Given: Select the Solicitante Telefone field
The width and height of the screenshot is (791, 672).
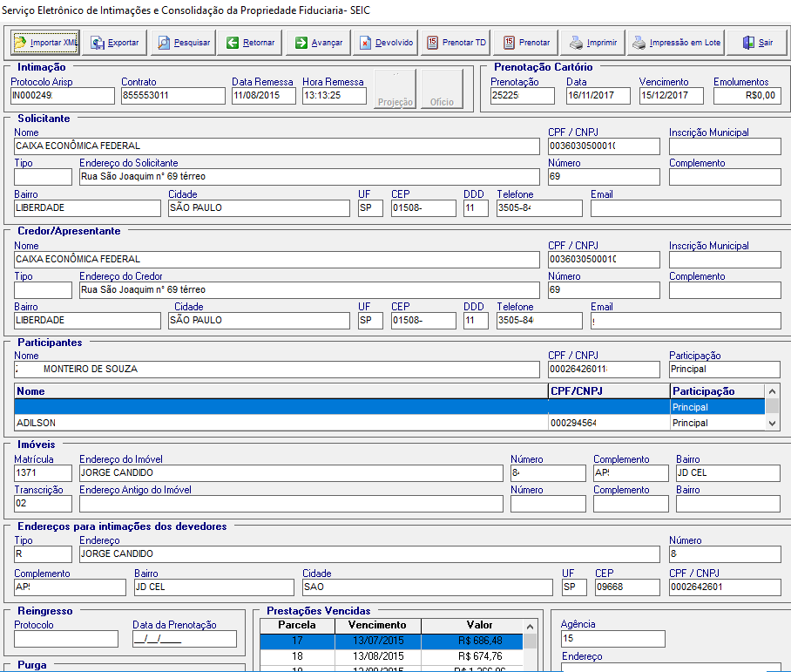Looking at the screenshot, I should pyautogui.click(x=539, y=208).
